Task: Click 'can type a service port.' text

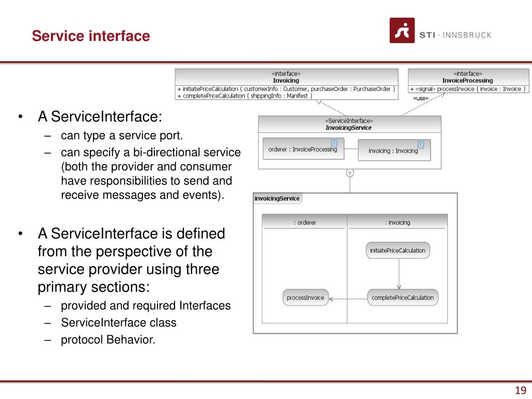Action: [122, 136]
